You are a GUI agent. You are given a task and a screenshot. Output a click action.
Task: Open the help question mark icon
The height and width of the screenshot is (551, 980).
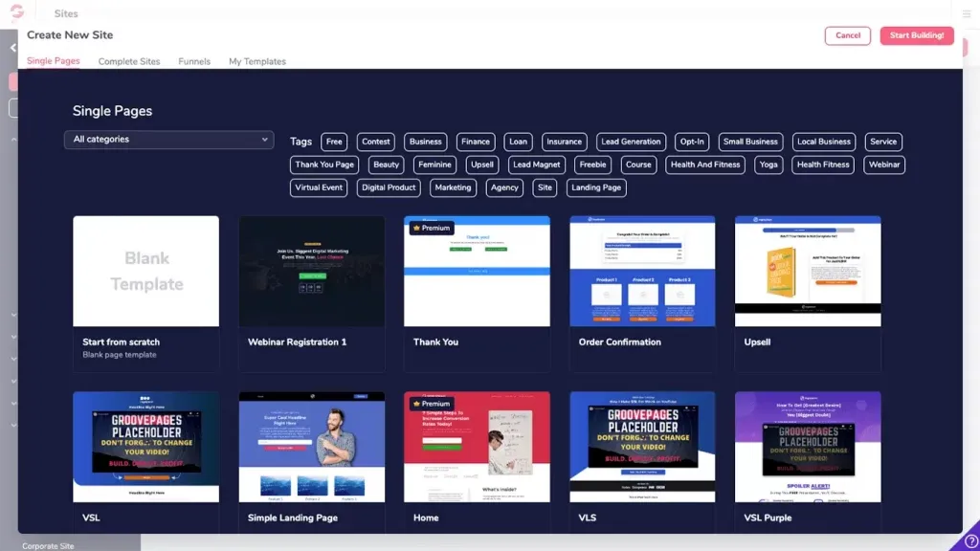click(970, 541)
